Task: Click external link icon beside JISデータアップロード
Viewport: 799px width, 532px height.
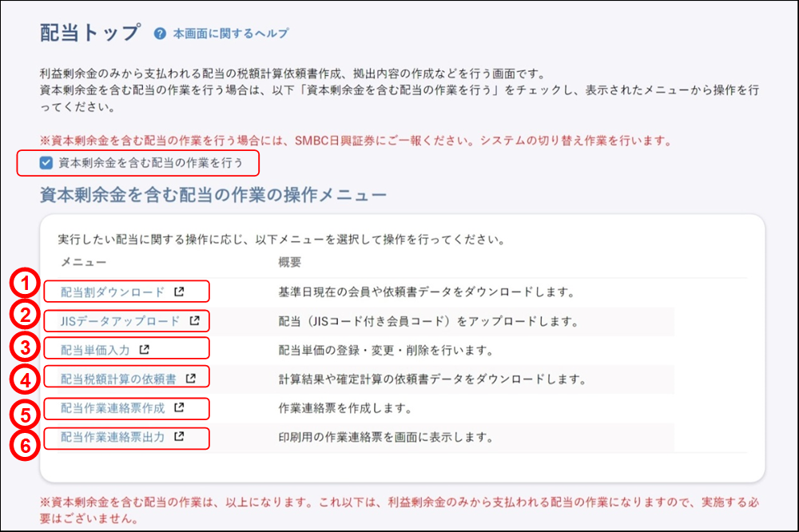Action: [194, 321]
